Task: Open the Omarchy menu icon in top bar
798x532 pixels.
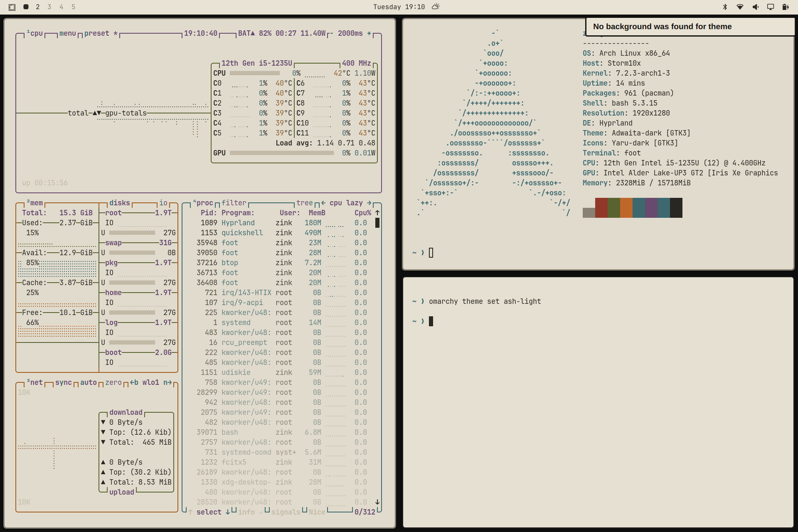Action: coord(12,7)
